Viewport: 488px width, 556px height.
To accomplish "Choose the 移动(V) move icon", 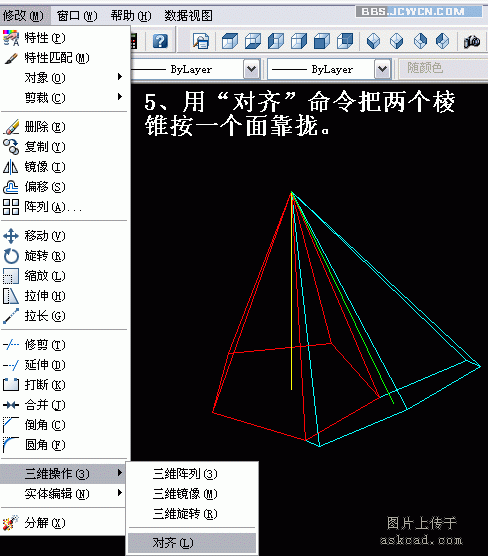I will [x=11, y=236].
